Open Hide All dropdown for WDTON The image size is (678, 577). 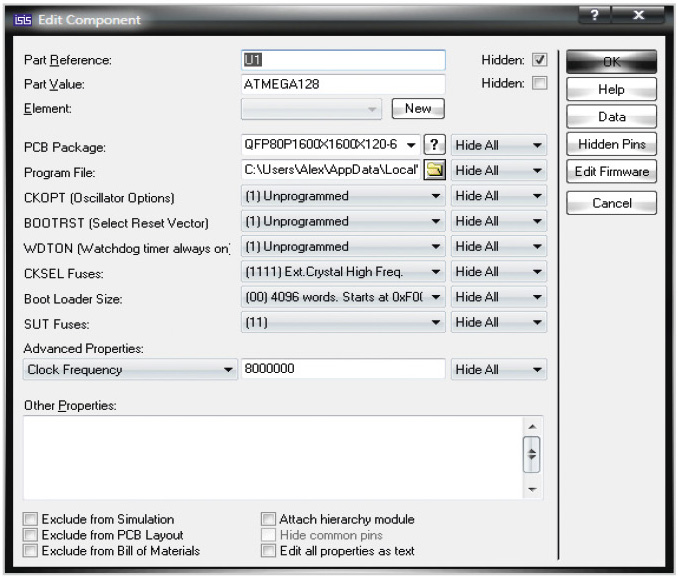click(499, 247)
